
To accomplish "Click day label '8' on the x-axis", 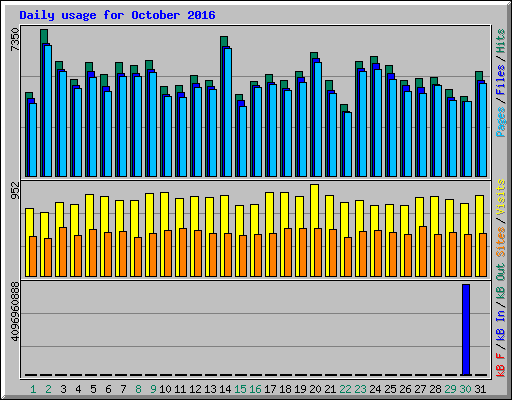I will (x=138, y=389).
